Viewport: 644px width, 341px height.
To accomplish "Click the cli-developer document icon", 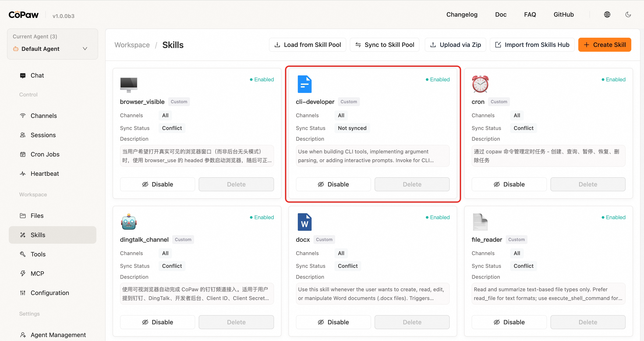I will point(304,84).
